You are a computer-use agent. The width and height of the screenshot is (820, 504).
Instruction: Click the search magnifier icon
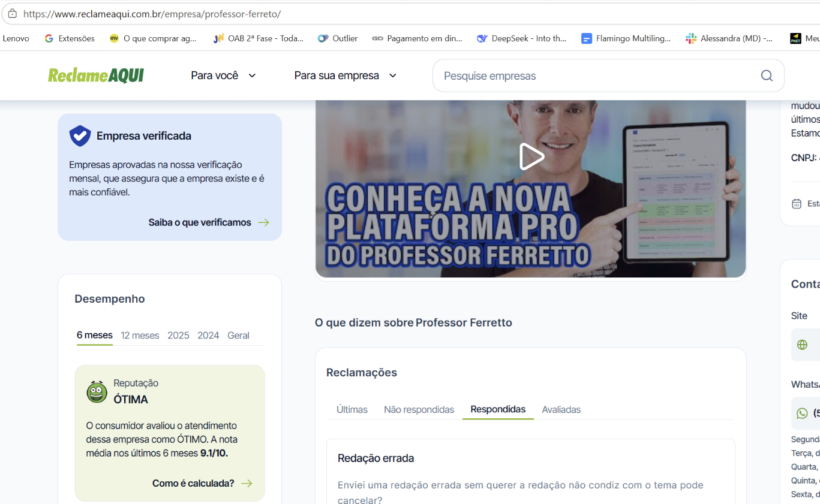(x=767, y=76)
